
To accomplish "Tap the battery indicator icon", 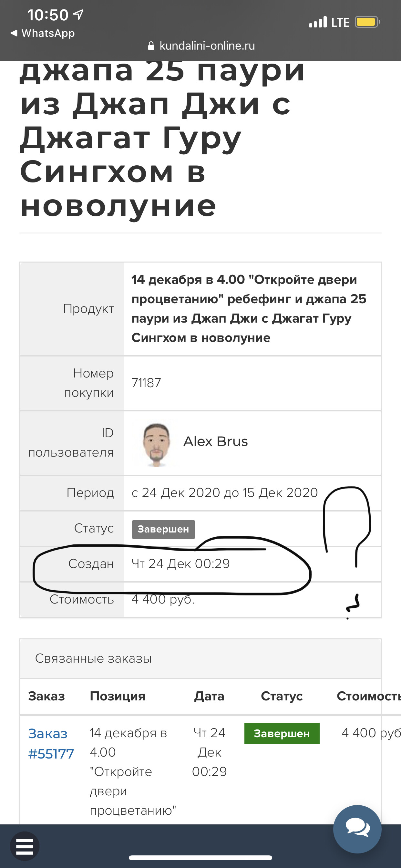I will coord(367,22).
